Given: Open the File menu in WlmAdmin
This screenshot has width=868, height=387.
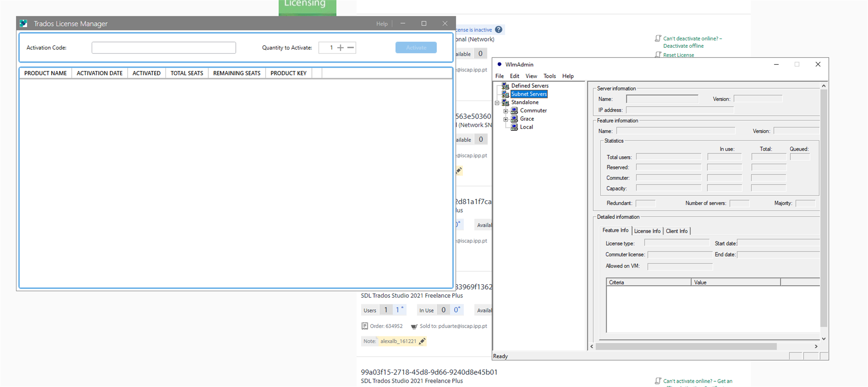Looking at the screenshot, I should point(500,76).
